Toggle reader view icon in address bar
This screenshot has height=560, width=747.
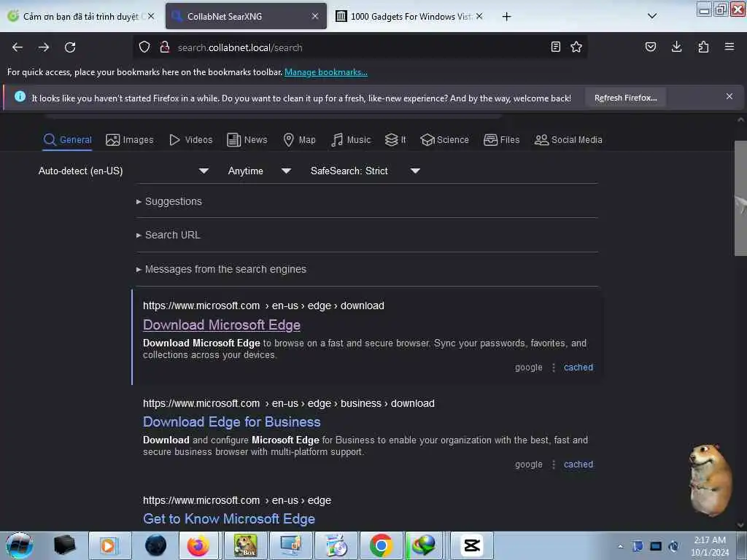coord(555,47)
